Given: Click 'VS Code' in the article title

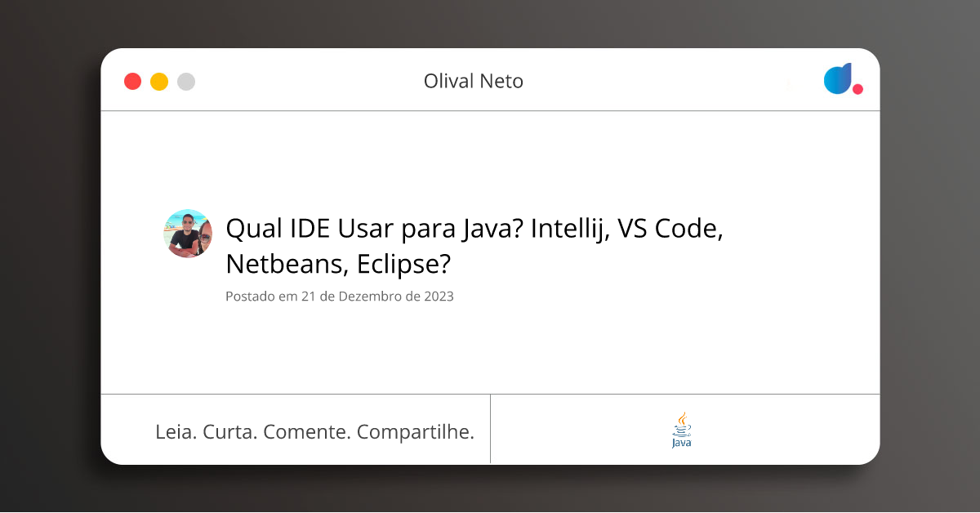Looking at the screenshot, I should [x=670, y=230].
